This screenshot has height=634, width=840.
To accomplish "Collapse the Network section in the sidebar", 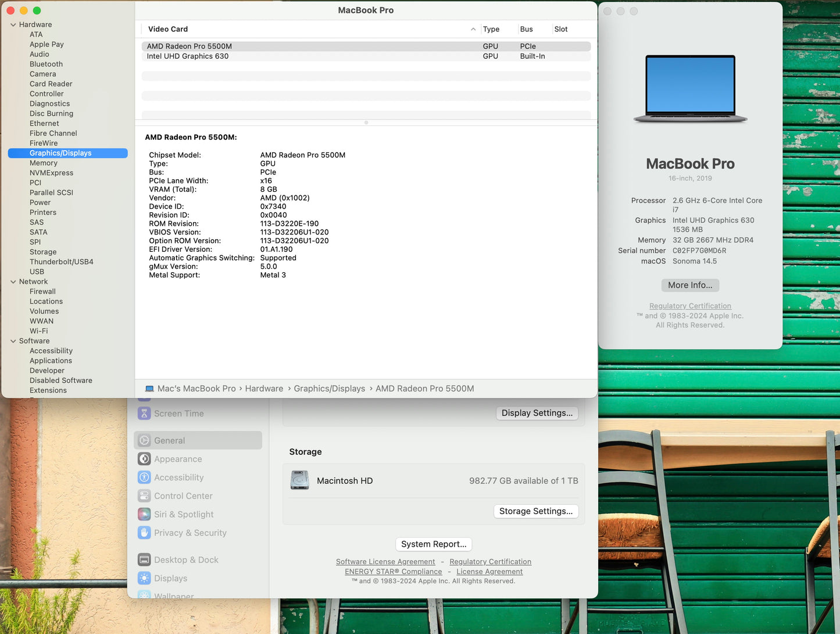I will coord(13,282).
